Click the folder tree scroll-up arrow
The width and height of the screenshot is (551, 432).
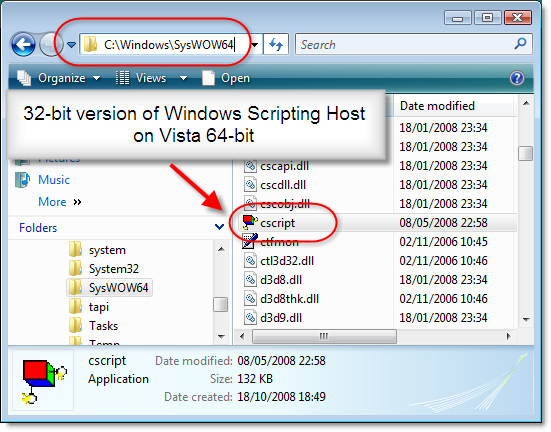point(221,250)
